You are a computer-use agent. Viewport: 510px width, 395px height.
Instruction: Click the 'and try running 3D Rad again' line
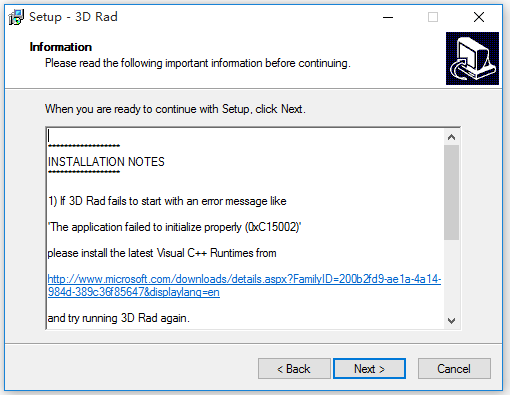(119, 318)
